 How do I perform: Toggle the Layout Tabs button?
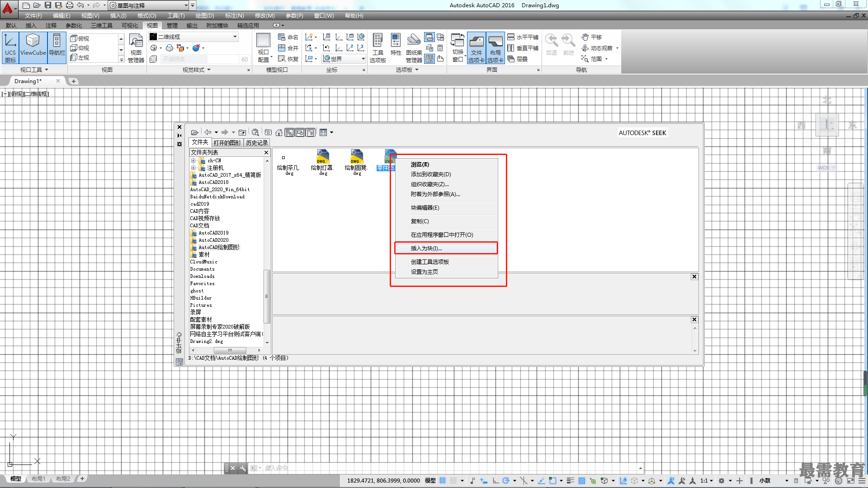click(x=495, y=48)
